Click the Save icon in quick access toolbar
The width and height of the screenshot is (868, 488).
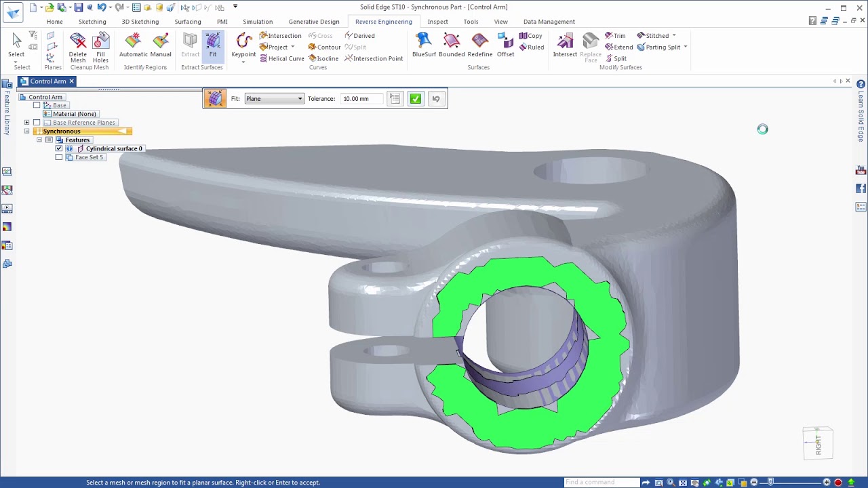(79, 7)
